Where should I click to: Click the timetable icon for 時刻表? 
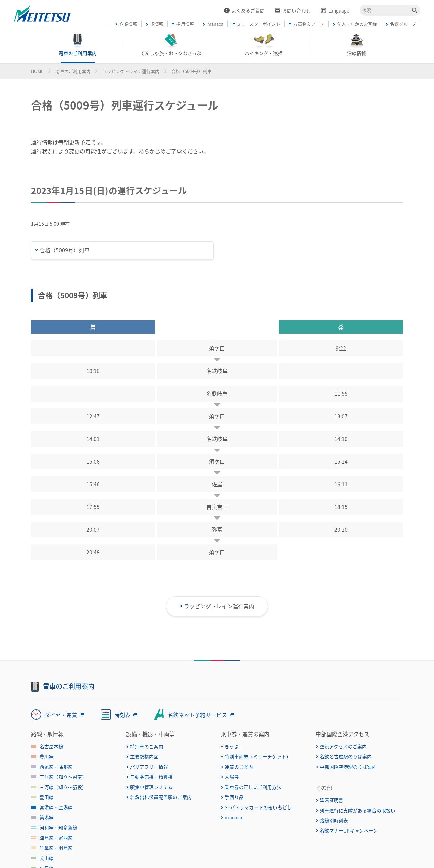[106, 715]
